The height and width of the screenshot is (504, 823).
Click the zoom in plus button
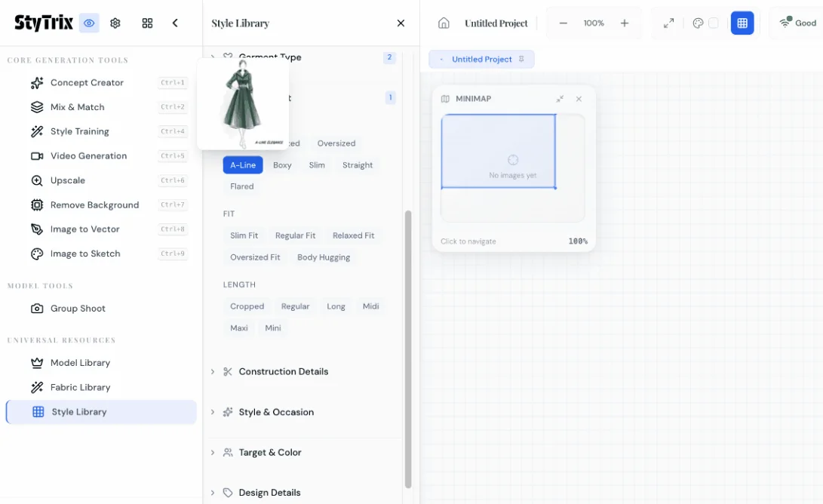click(625, 23)
